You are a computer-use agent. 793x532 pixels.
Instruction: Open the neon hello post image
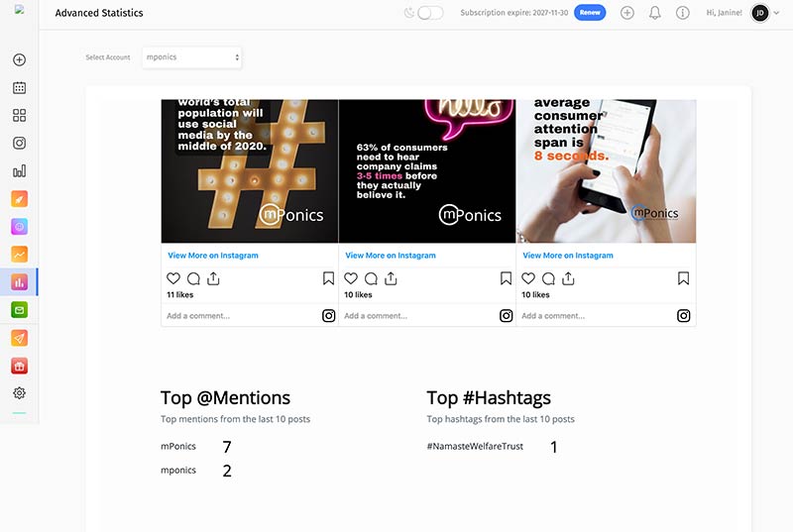(x=427, y=171)
